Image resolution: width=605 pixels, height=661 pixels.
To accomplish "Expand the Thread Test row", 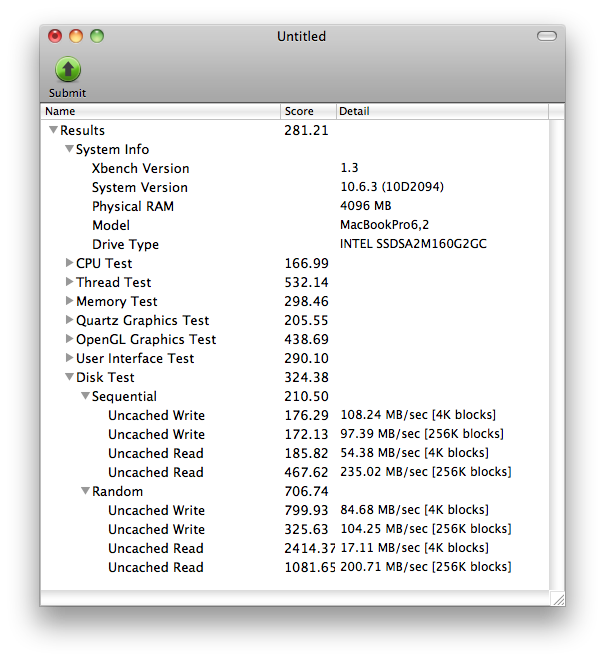I will tap(70, 282).
